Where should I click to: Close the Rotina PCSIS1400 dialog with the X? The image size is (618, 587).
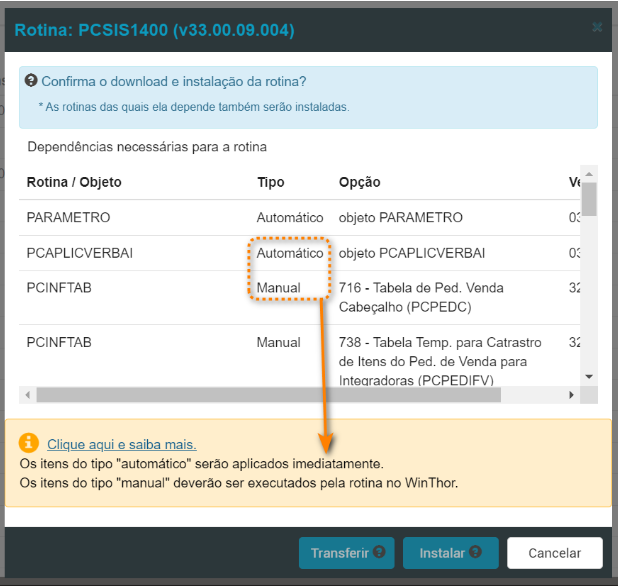[597, 27]
